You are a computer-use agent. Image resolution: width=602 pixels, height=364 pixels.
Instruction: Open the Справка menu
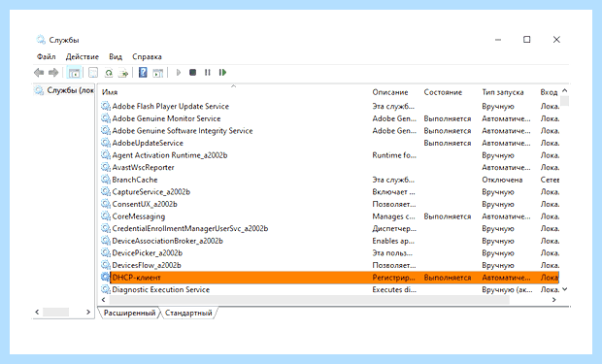[147, 57]
